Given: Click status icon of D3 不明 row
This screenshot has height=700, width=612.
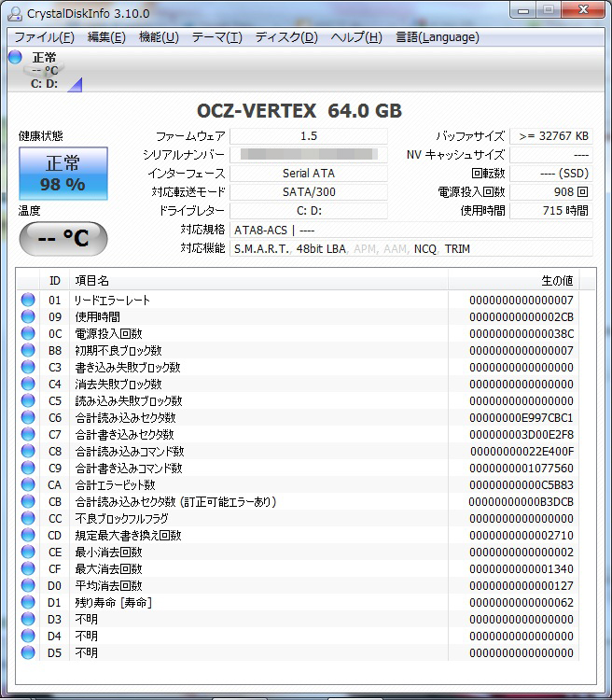Looking at the screenshot, I should [x=28, y=619].
